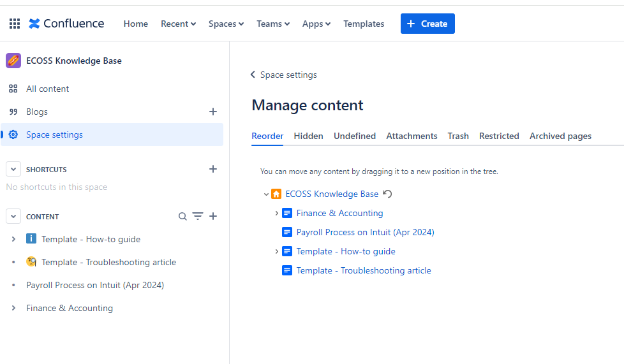Collapse the SHORTCUTS section
624x364 pixels.
point(13,169)
